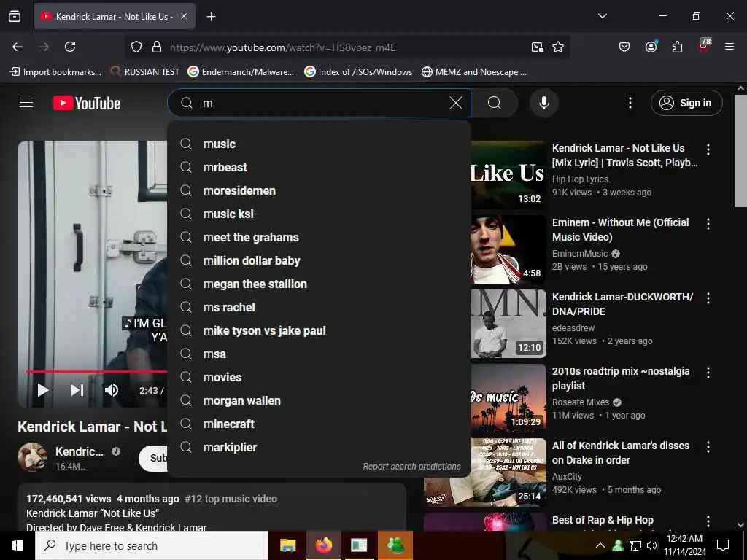The height and width of the screenshot is (560, 747).
Task: Open Kendrick Lamar channel avatar
Action: click(x=32, y=457)
